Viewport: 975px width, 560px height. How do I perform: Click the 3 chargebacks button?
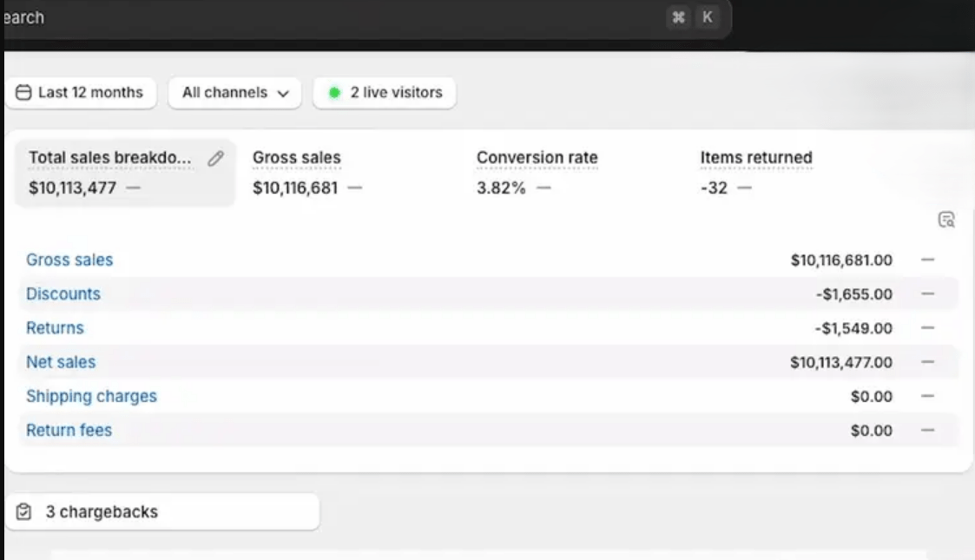click(x=161, y=512)
